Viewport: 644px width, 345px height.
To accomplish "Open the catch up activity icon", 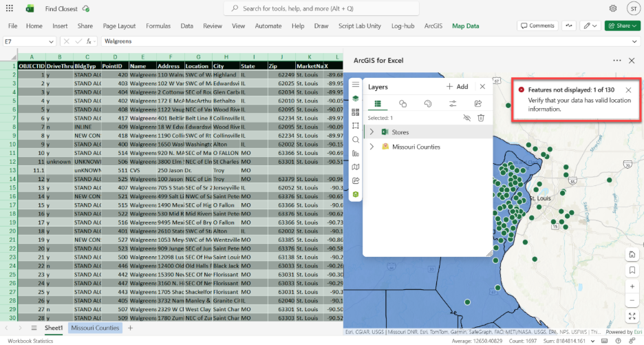I will point(569,25).
